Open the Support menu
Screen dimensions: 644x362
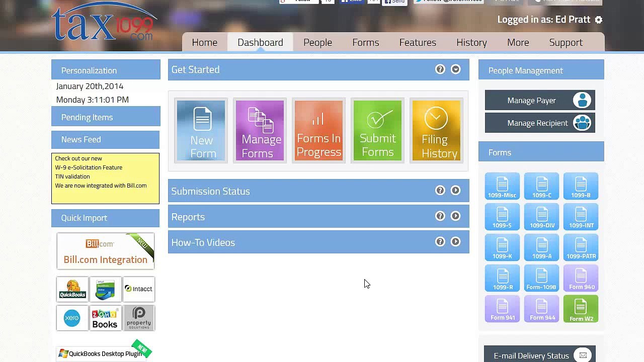tap(566, 42)
